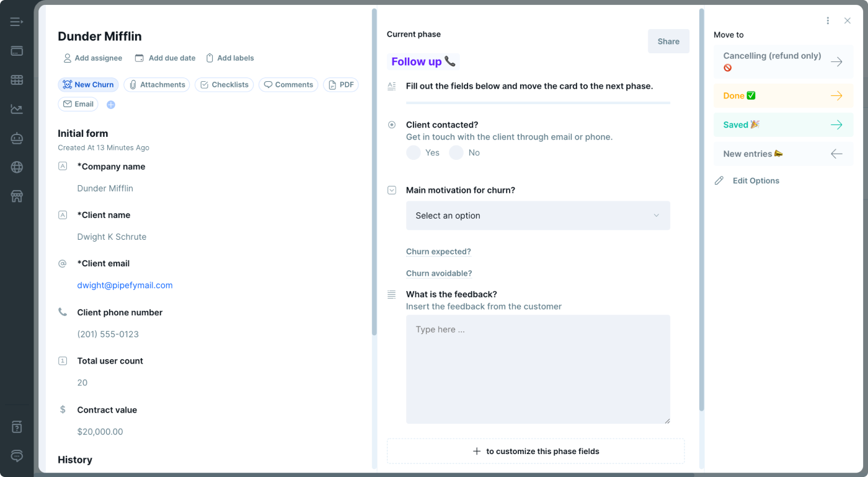
Task: Open the chat support icon in the sidebar
Action: (x=16, y=456)
